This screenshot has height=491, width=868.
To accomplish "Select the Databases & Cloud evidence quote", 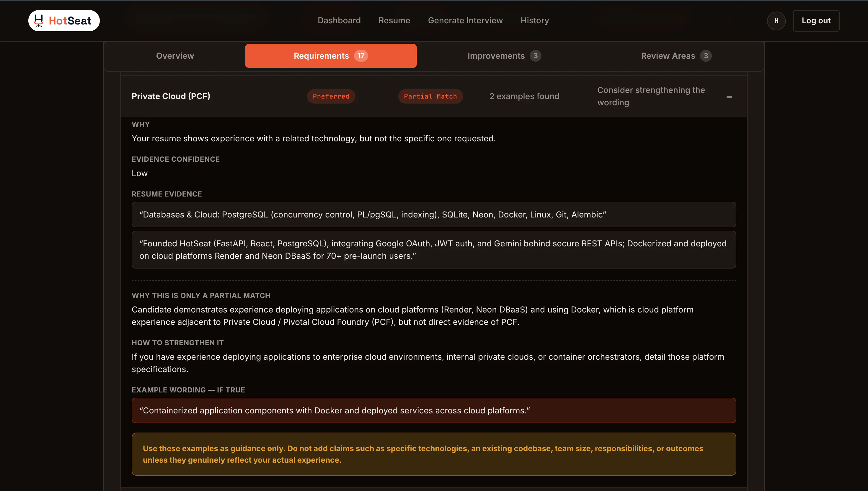I will (x=433, y=215).
